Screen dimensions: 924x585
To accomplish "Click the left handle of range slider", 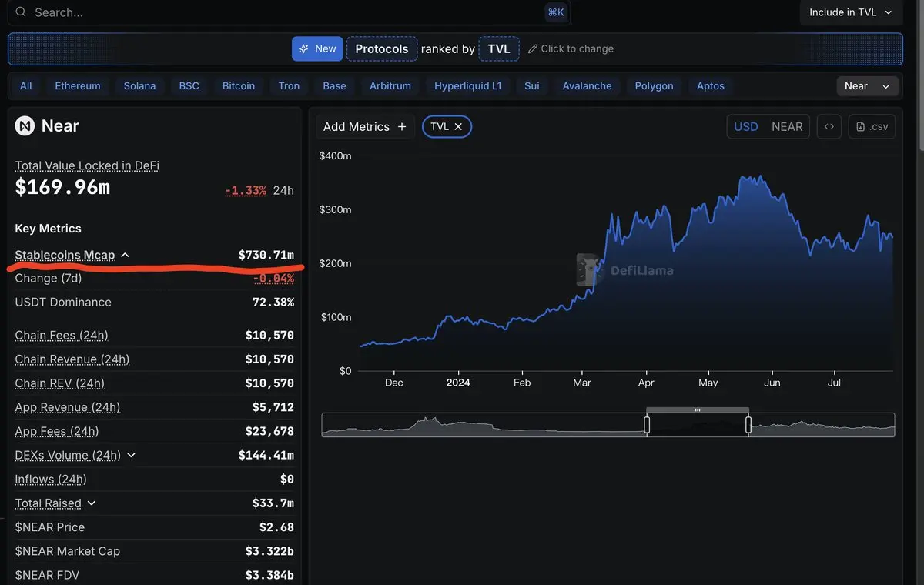I will [x=647, y=425].
